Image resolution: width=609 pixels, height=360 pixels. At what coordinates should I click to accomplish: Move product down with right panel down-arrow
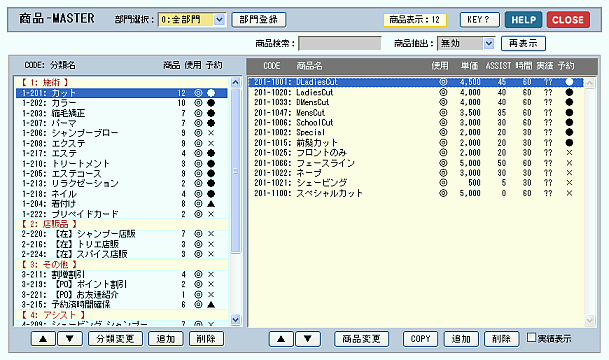[x=308, y=339]
